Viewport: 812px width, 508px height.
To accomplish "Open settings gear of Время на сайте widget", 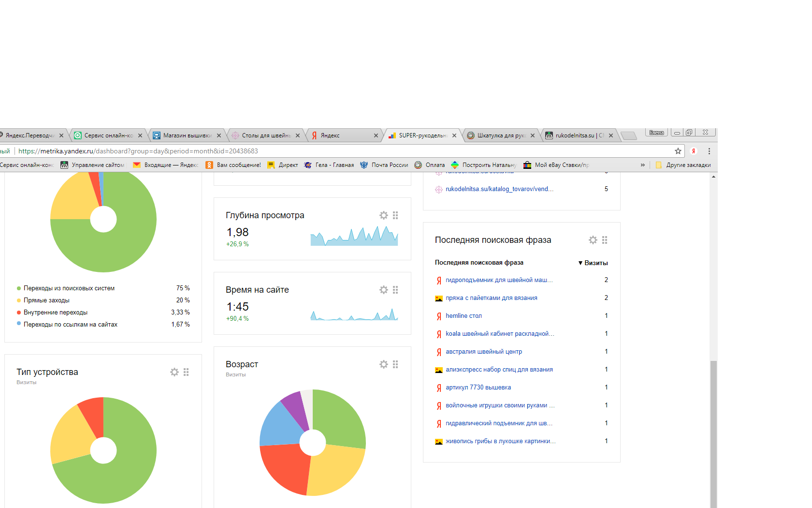I will [383, 290].
